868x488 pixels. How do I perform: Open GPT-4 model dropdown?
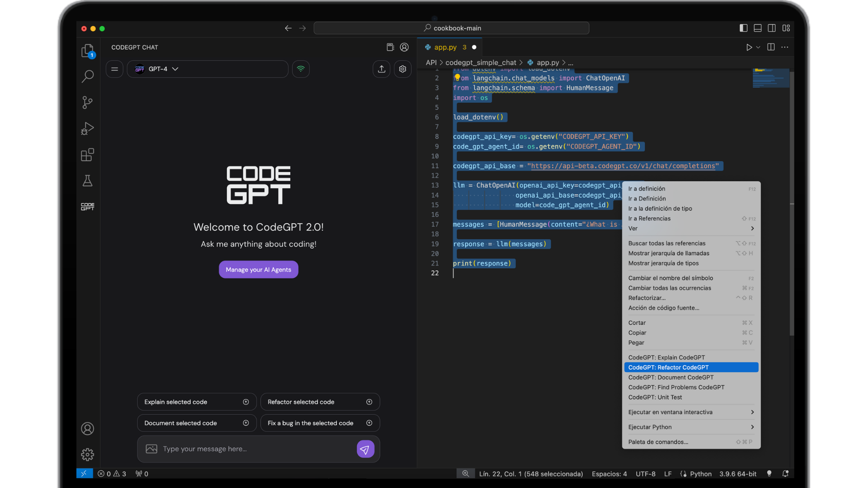coord(208,69)
